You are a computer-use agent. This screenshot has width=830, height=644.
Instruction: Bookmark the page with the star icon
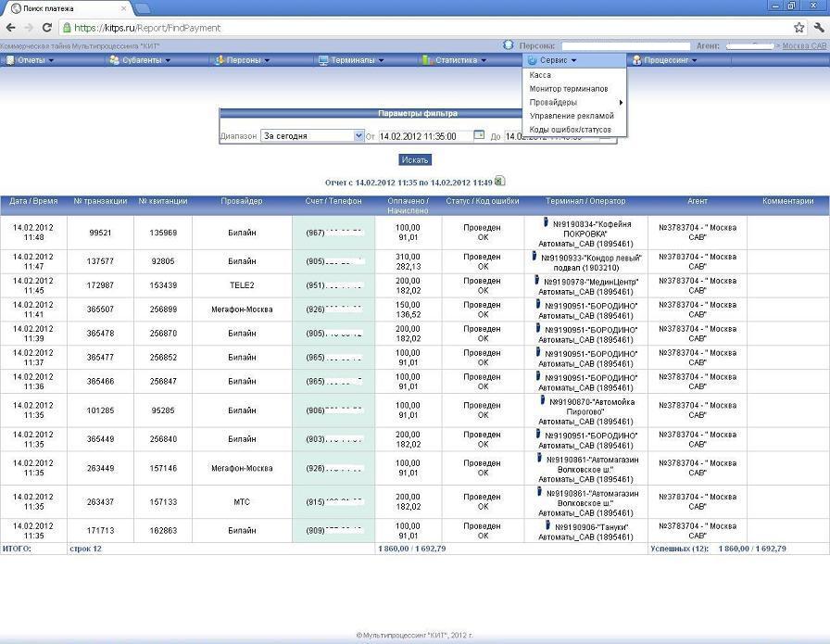799,28
